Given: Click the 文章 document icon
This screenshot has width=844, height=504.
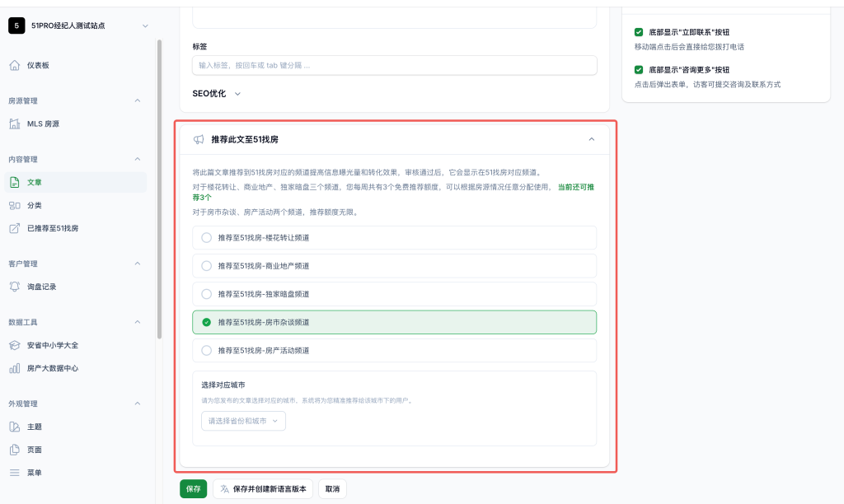Looking at the screenshot, I should point(15,182).
